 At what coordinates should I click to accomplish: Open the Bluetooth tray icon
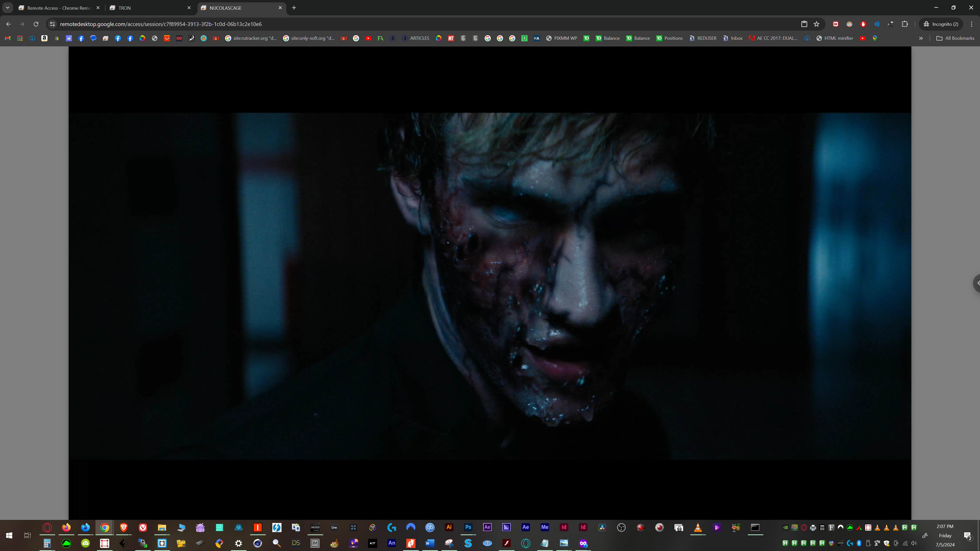[859, 543]
